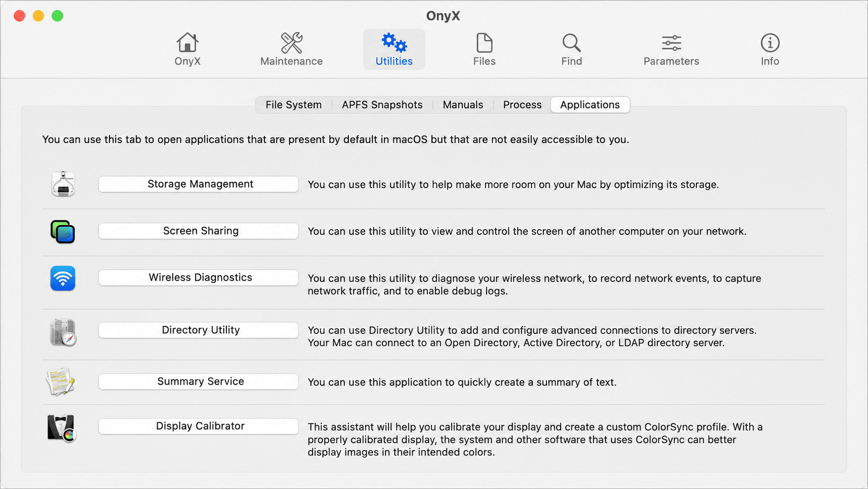Click the Display Calibrator tuxedo icon
This screenshot has width=868, height=489.
pos(62,428)
